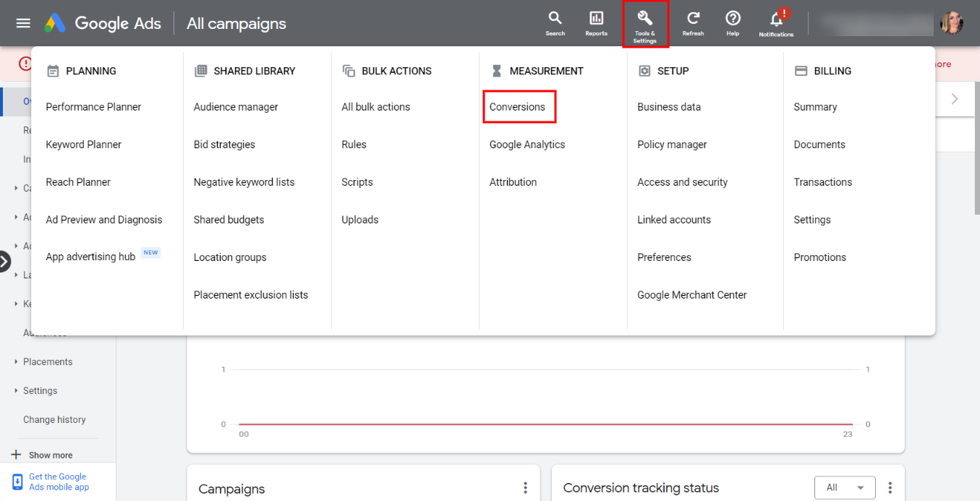
Task: Open Get the Google Ads mobile app link
Action: click(57, 481)
